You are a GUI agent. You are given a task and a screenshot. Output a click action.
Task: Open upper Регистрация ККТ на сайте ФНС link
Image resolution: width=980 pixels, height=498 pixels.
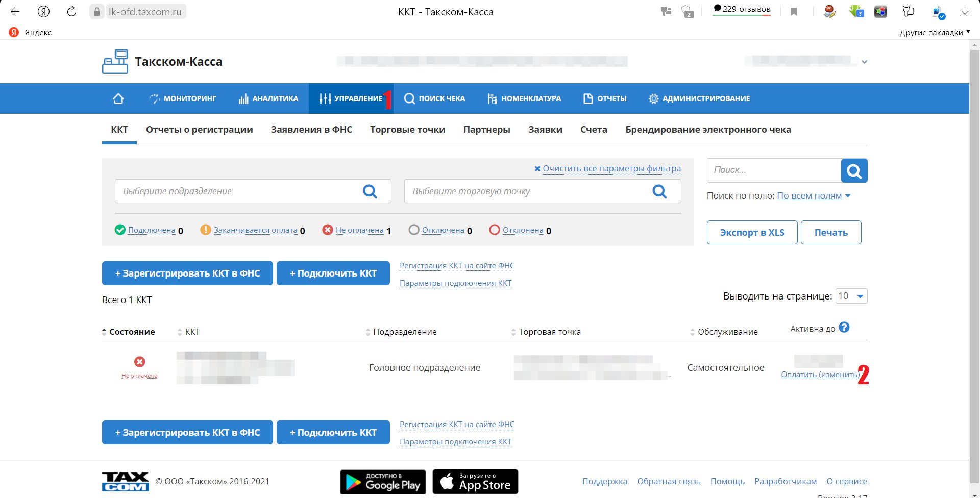coord(457,266)
